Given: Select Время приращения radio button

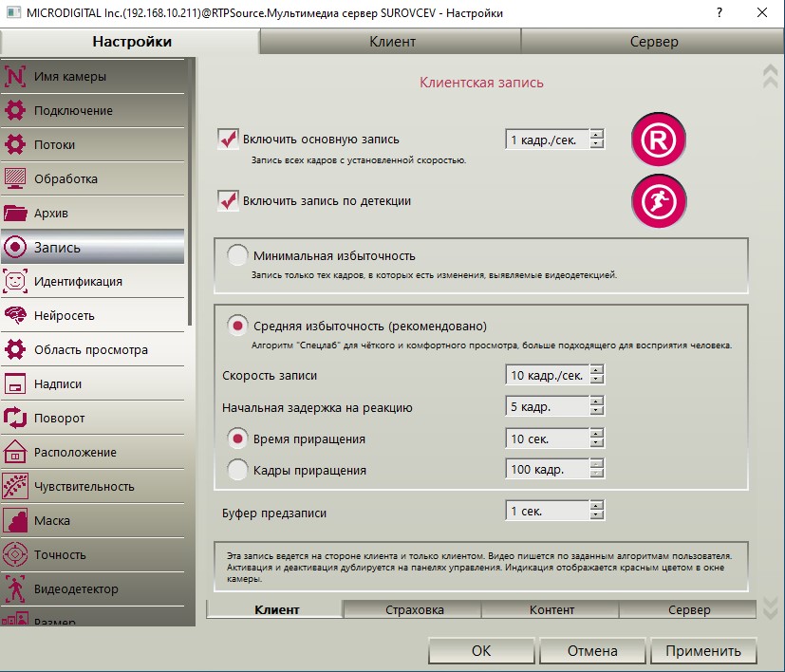Looking at the screenshot, I should tap(236, 439).
